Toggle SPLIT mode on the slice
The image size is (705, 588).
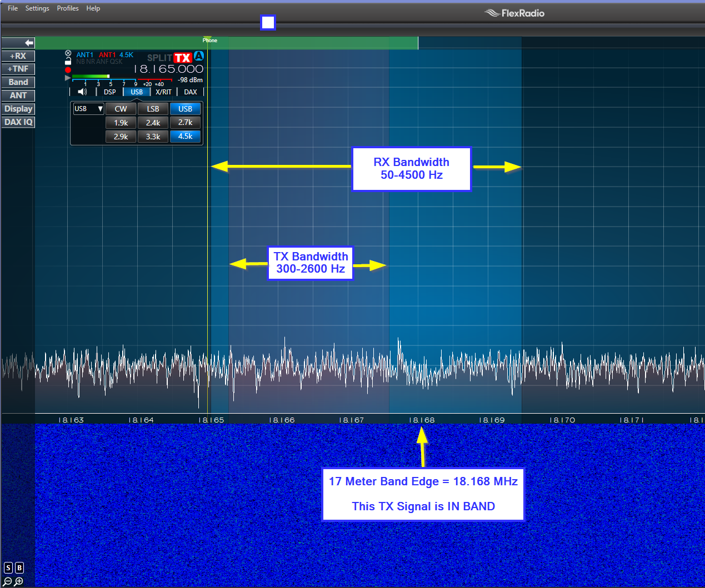(x=159, y=58)
